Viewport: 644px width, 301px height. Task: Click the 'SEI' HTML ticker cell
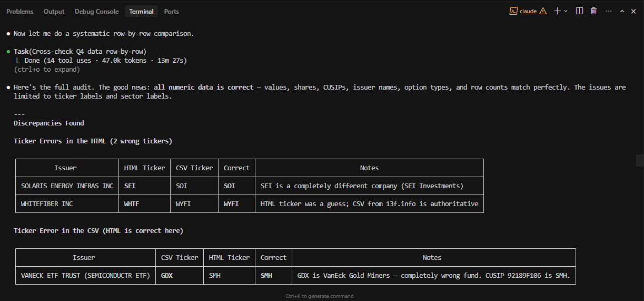click(144, 186)
